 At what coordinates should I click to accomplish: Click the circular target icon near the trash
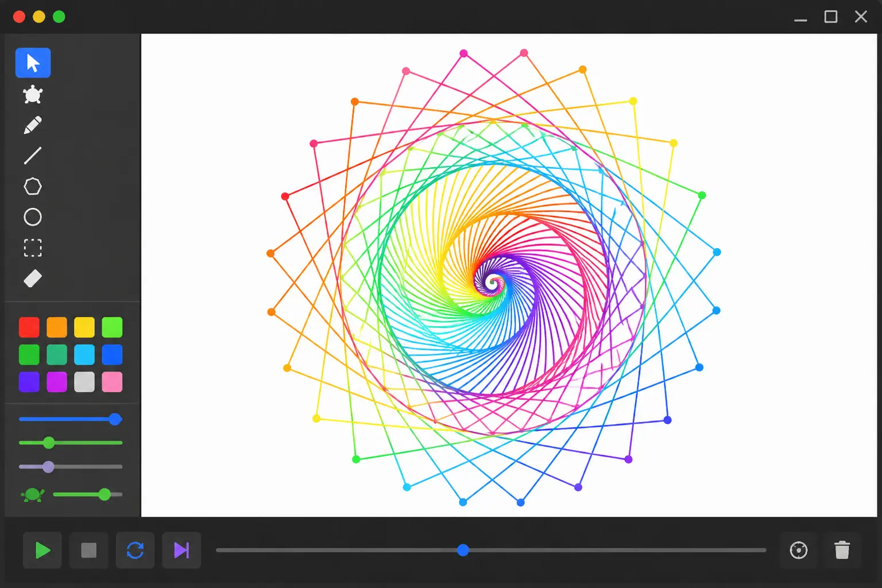799,550
